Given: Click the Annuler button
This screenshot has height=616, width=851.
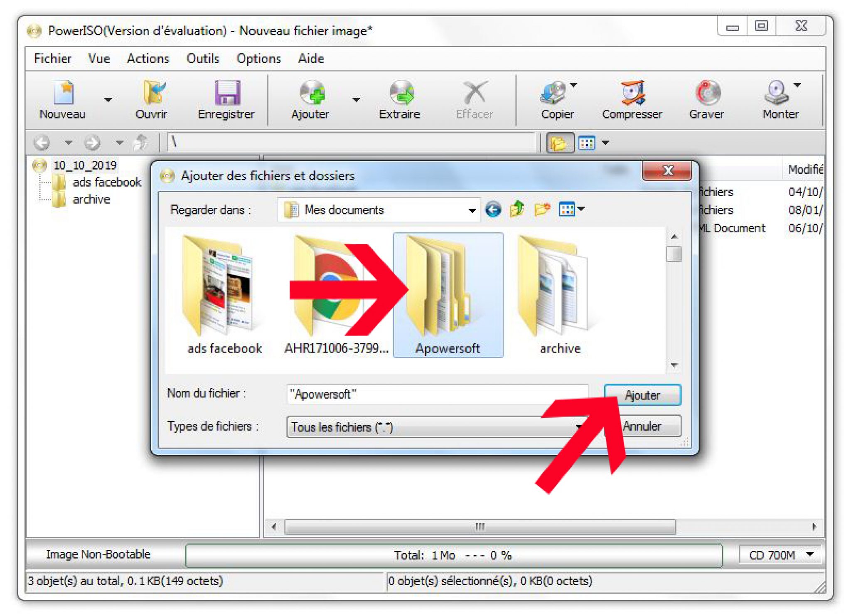Looking at the screenshot, I should point(642,426).
